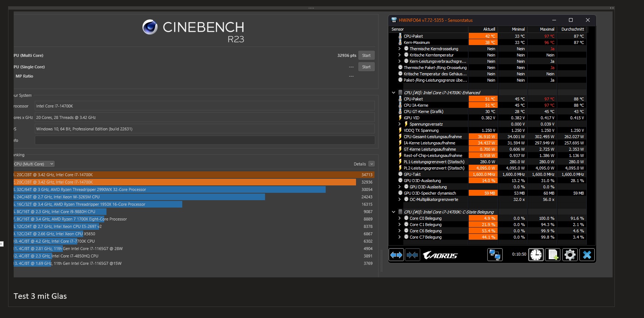Click circle icon beside GPU D3D-Speicher dynamisch
The image size is (644, 318).
click(400, 193)
